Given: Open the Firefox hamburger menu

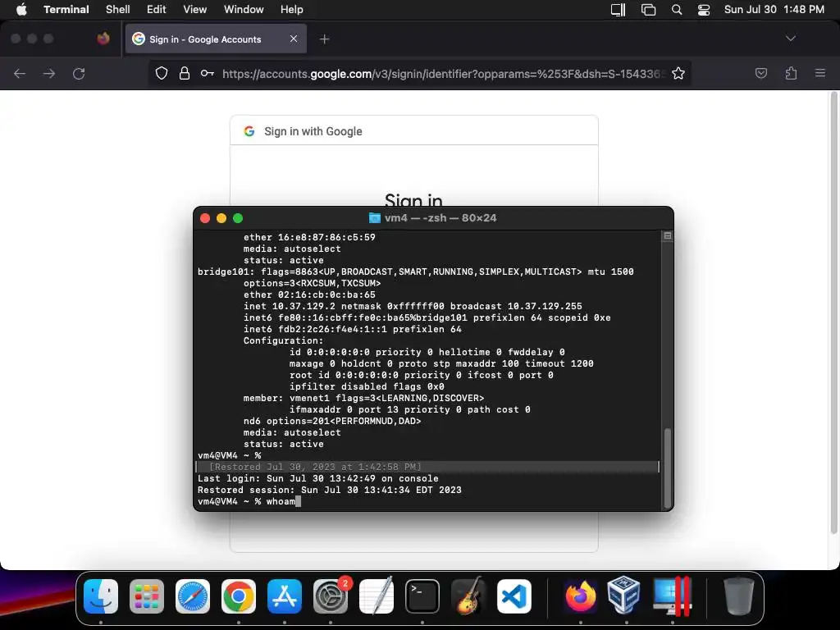Looking at the screenshot, I should click(820, 73).
